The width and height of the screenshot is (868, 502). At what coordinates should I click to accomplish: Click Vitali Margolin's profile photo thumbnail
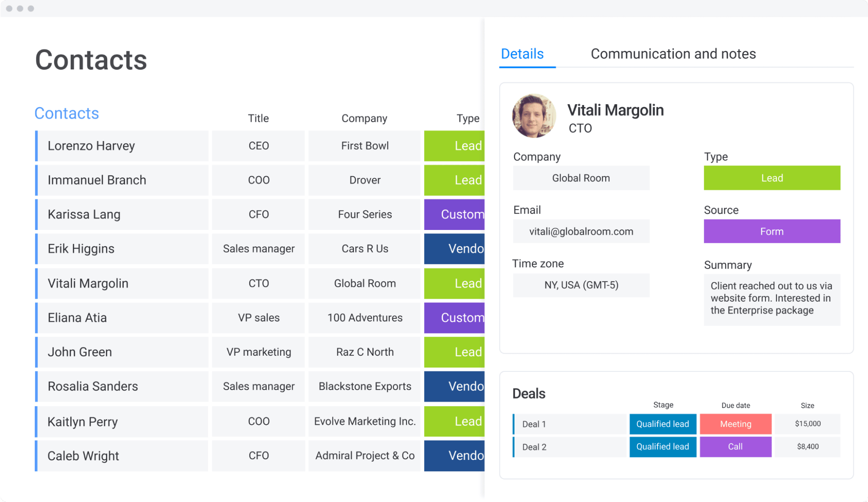tap(533, 117)
